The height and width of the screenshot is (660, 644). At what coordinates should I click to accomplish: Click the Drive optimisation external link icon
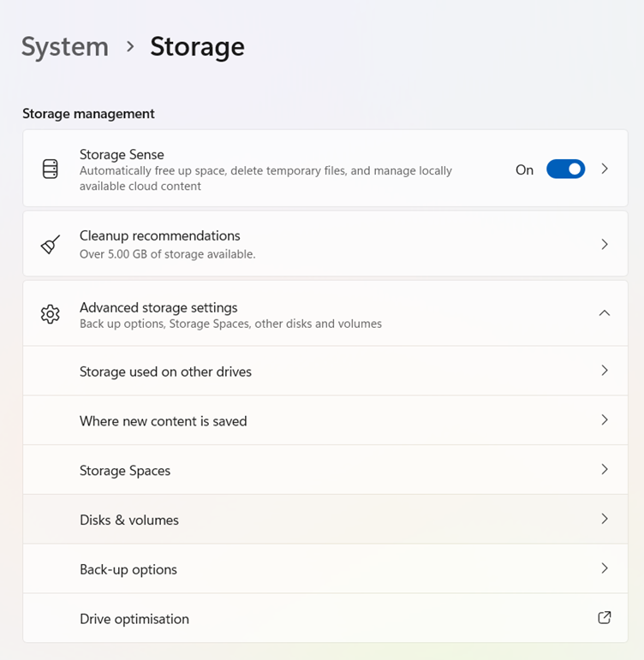point(605,617)
